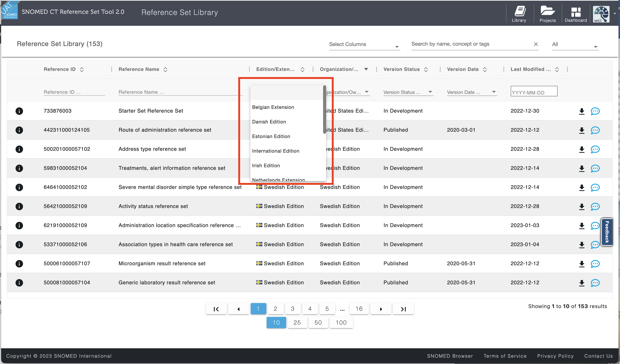Choose Estonian Edition option
620x364 pixels.
(x=287, y=136)
